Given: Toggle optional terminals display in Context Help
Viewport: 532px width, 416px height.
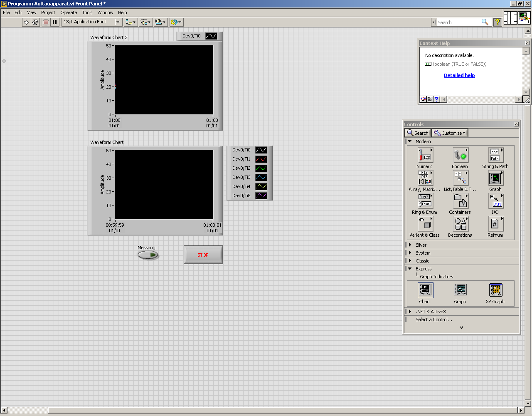Looking at the screenshot, I should [x=423, y=99].
